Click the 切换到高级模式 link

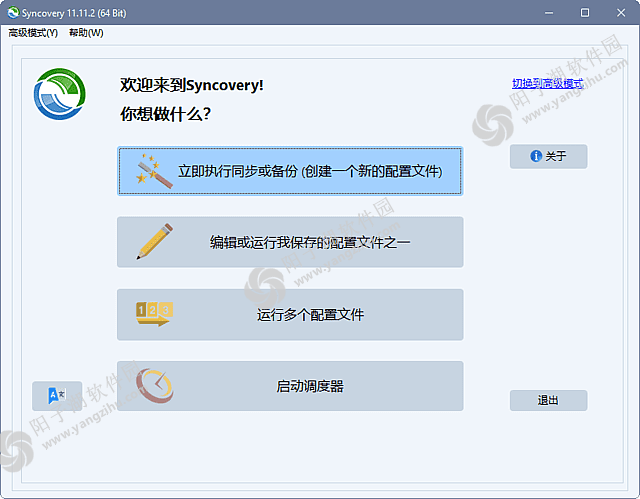[x=547, y=84]
